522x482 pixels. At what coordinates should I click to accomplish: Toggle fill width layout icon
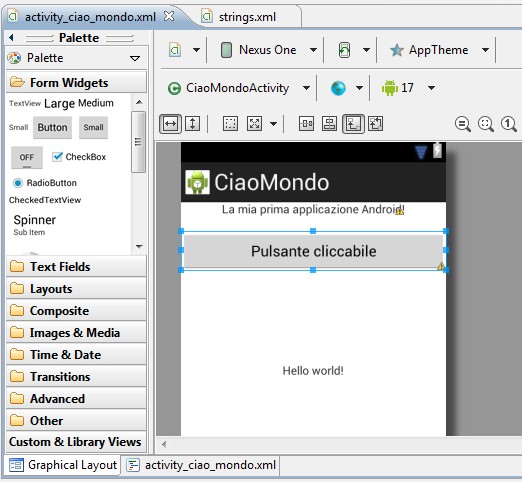170,124
